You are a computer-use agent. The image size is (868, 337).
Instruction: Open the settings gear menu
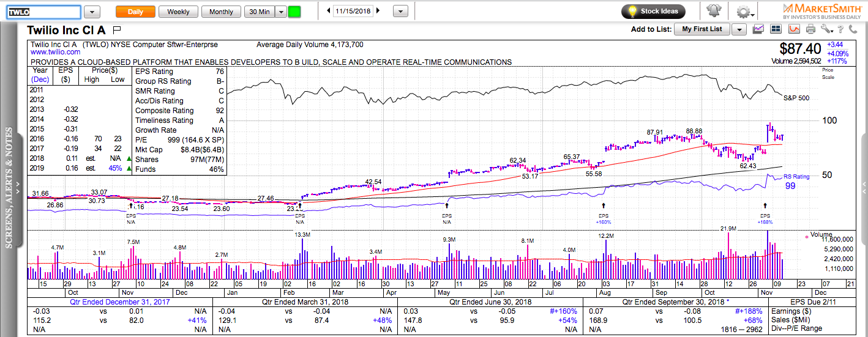[x=744, y=12]
